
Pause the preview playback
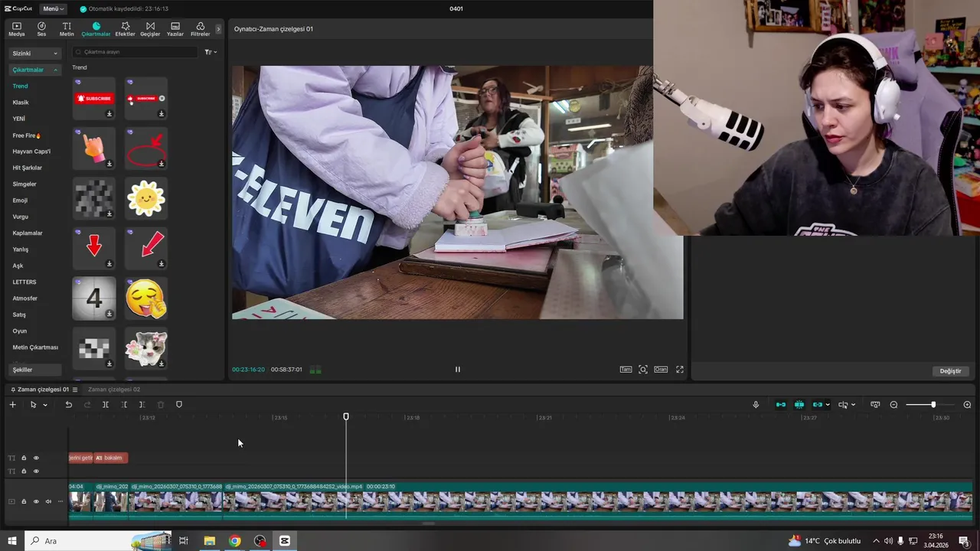tap(458, 370)
